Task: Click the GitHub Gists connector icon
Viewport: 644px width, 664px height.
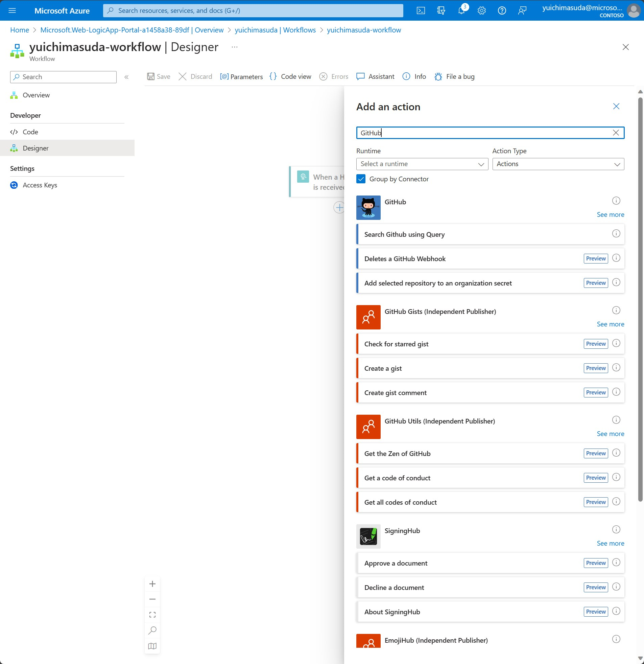Action: click(x=368, y=317)
